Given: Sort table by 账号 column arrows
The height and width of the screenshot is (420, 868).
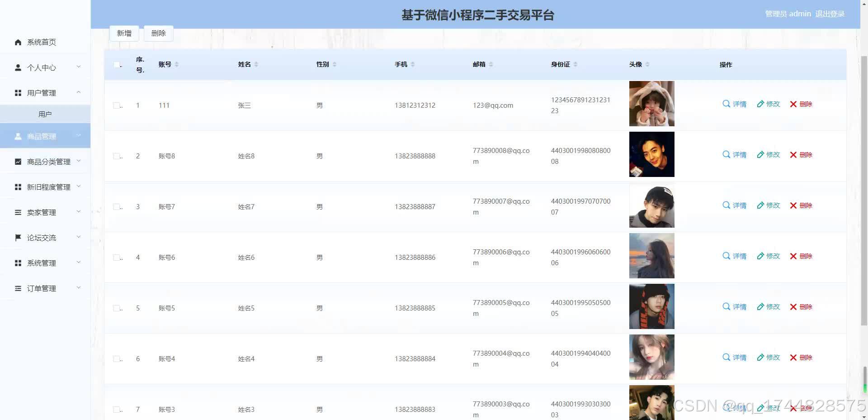Looking at the screenshot, I should tap(177, 64).
